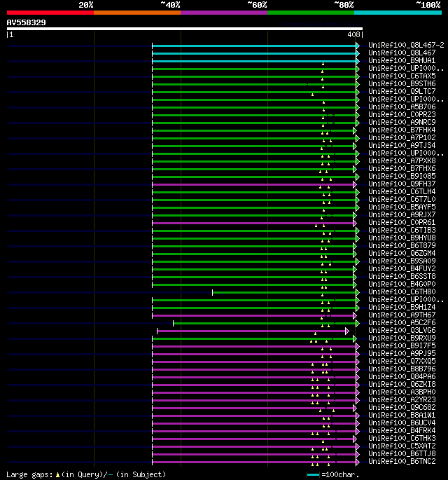
Task: Click the white AV558329 query bar
Action: point(185,29)
